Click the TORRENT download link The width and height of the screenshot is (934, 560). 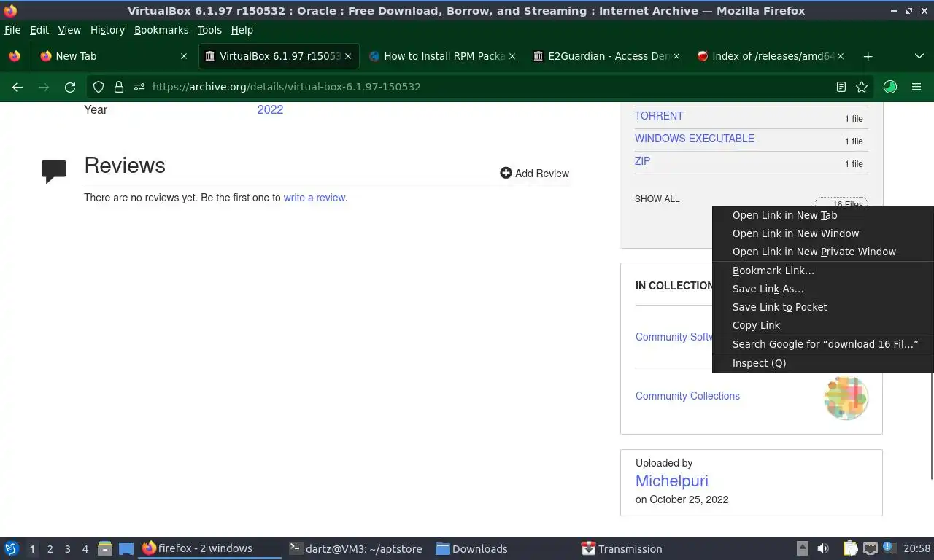pyautogui.click(x=659, y=116)
